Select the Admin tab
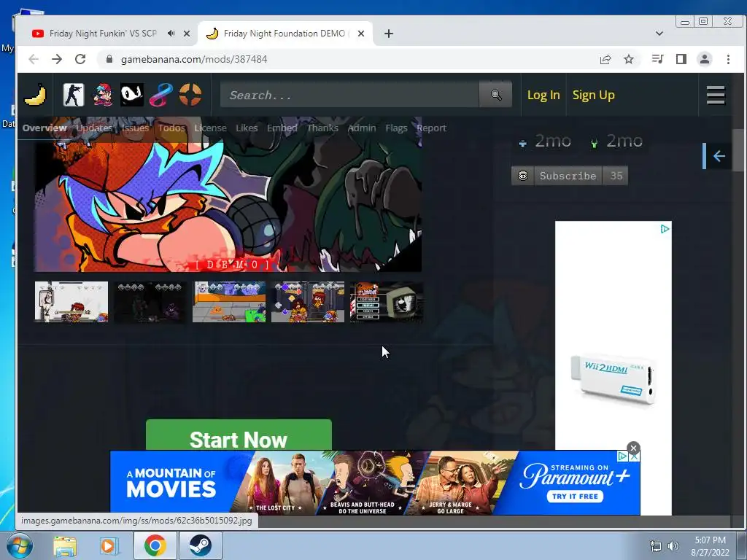Screen dimensions: 747x560 tap(362, 128)
